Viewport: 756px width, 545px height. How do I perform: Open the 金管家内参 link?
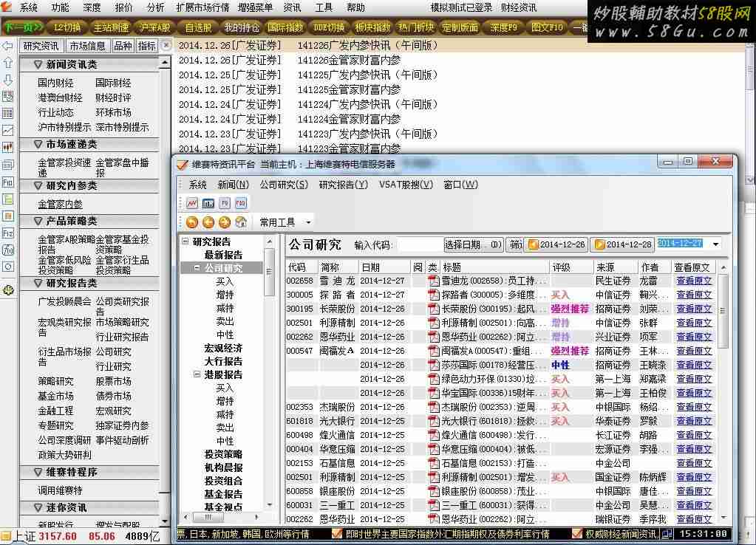[61, 205]
